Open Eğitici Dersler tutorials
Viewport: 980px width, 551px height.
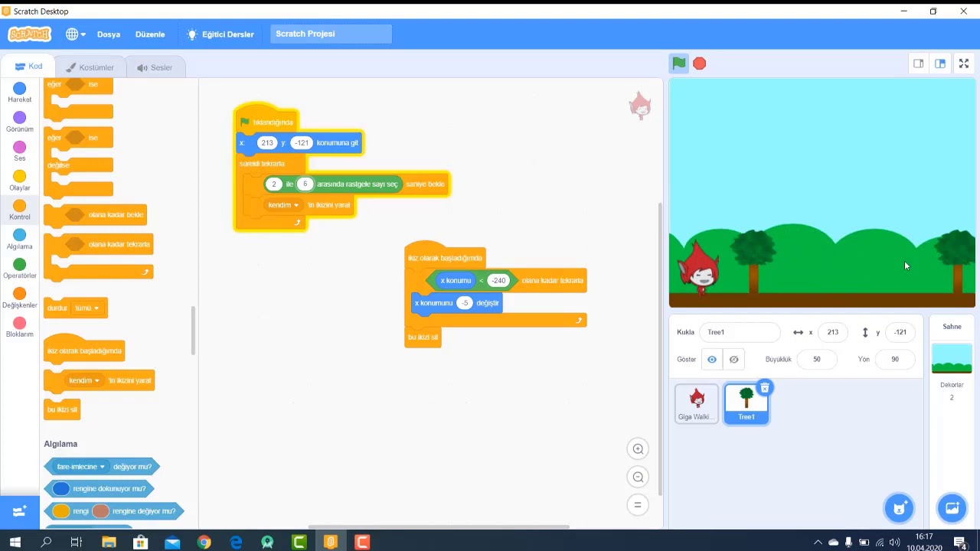point(220,34)
